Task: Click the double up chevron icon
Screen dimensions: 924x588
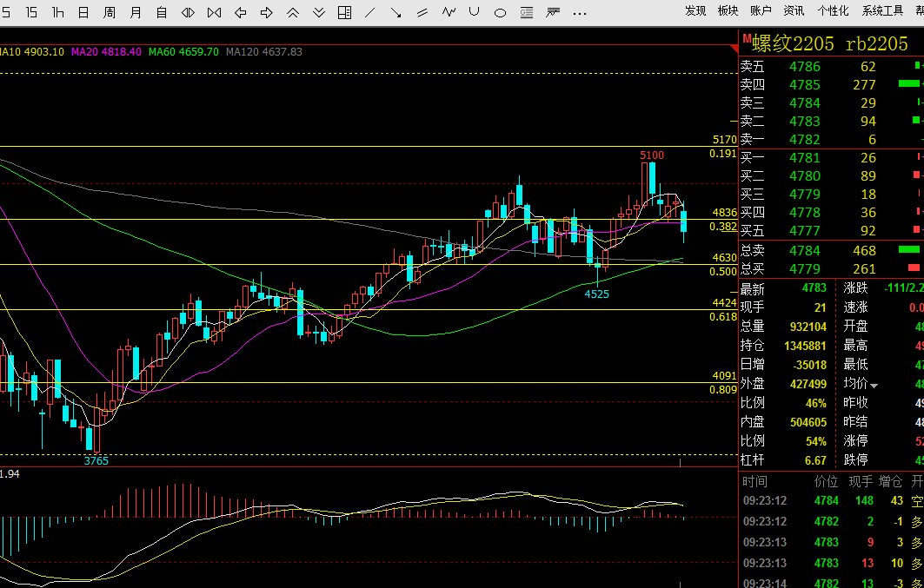Action: click(x=293, y=12)
